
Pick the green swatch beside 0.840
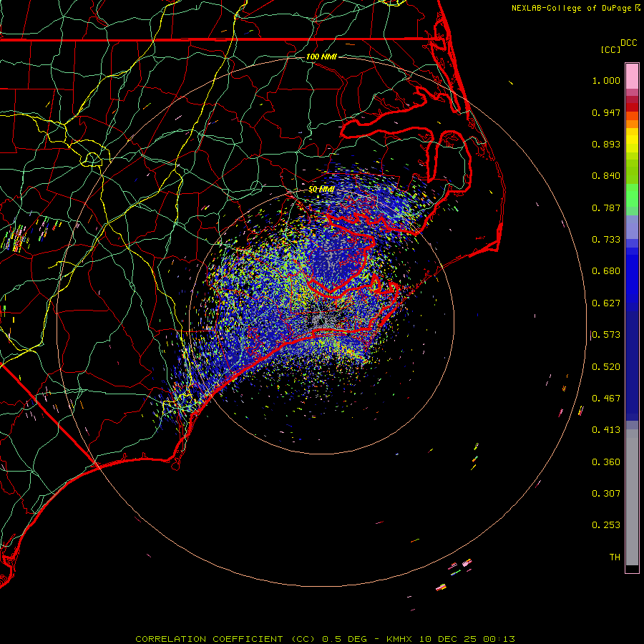point(632,172)
